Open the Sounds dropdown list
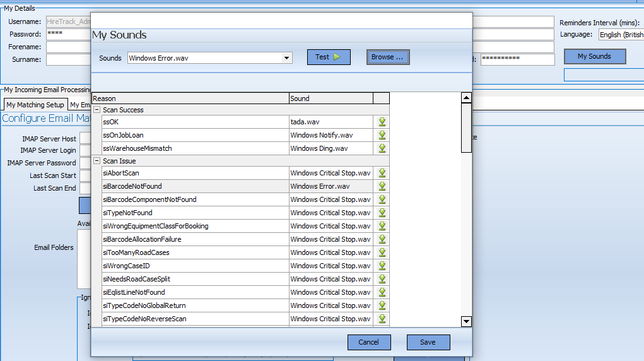The height and width of the screenshot is (361, 644). click(x=288, y=58)
